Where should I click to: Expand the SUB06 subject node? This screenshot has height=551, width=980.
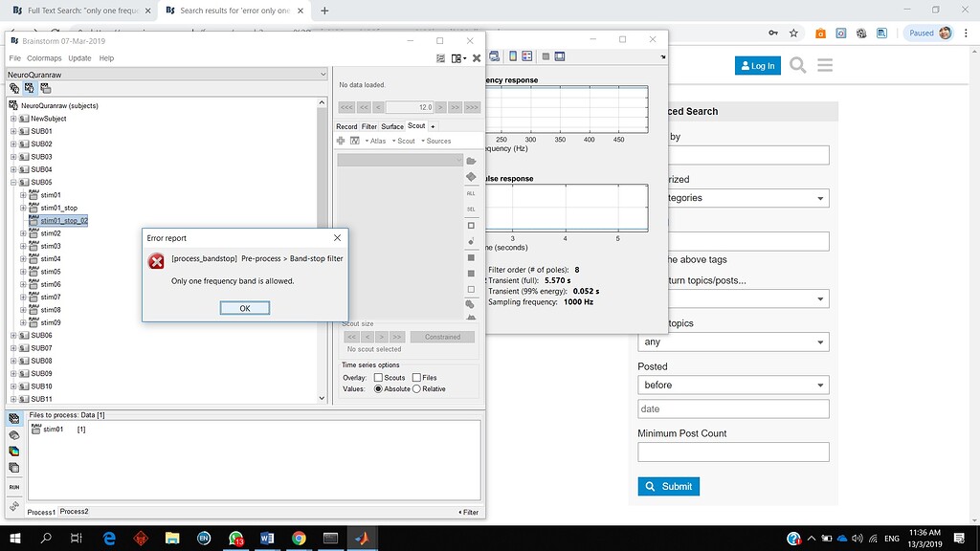pos(14,336)
